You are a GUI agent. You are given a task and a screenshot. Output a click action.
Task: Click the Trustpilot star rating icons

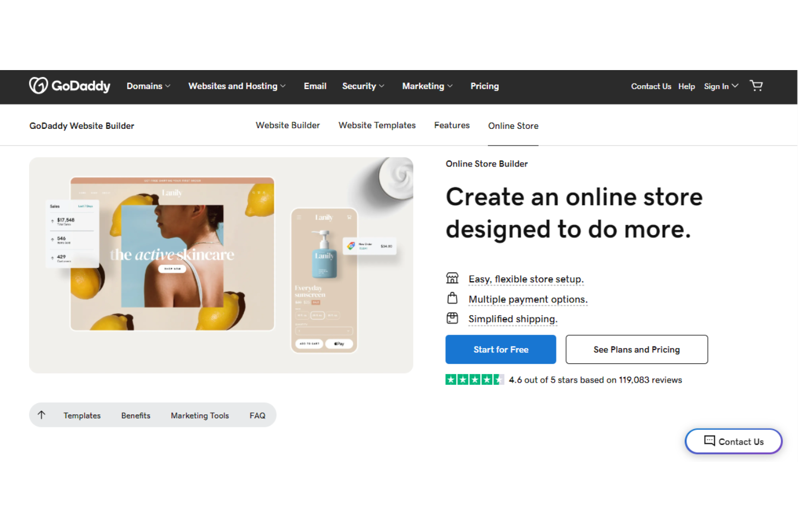pos(474,379)
